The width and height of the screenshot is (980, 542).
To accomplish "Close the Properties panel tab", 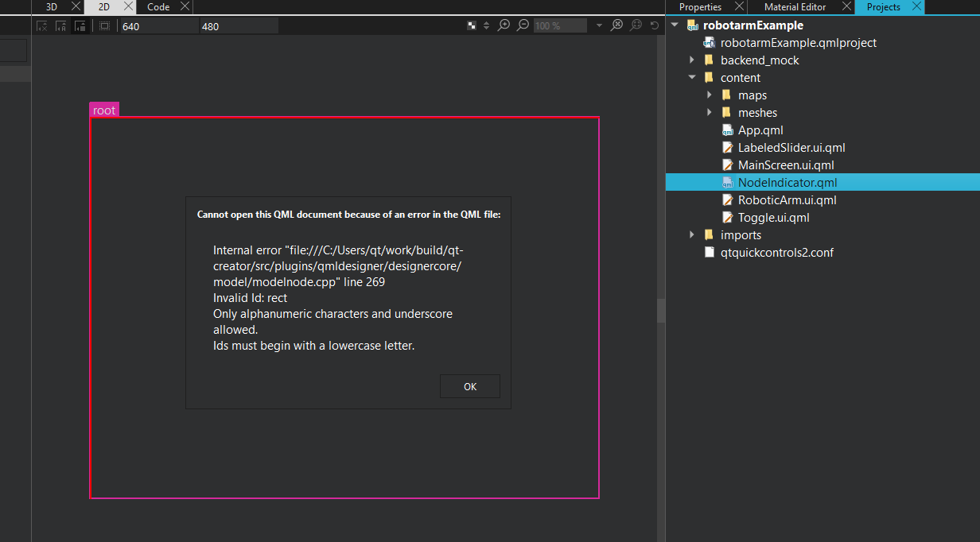I will [738, 6].
